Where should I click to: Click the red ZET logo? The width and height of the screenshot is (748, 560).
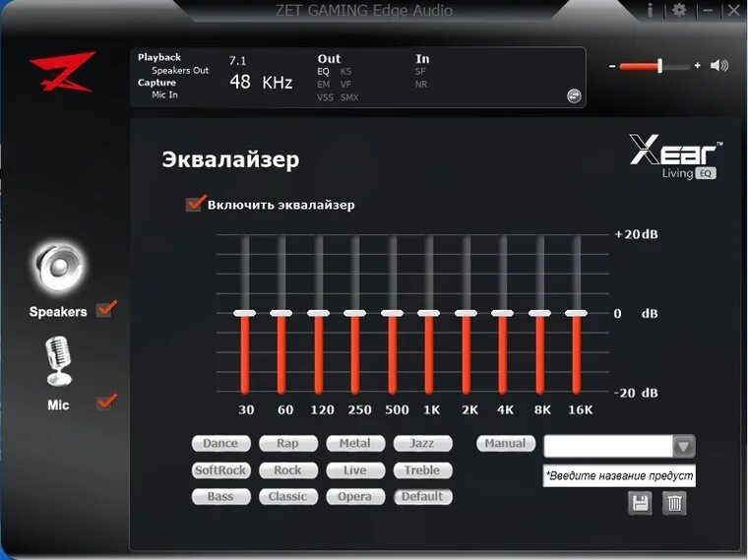(62, 72)
